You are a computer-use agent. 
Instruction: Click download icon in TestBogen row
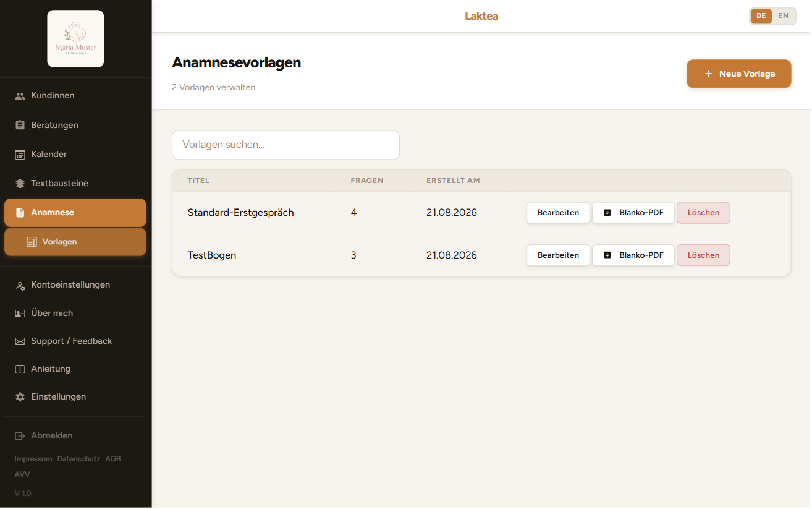pos(607,255)
